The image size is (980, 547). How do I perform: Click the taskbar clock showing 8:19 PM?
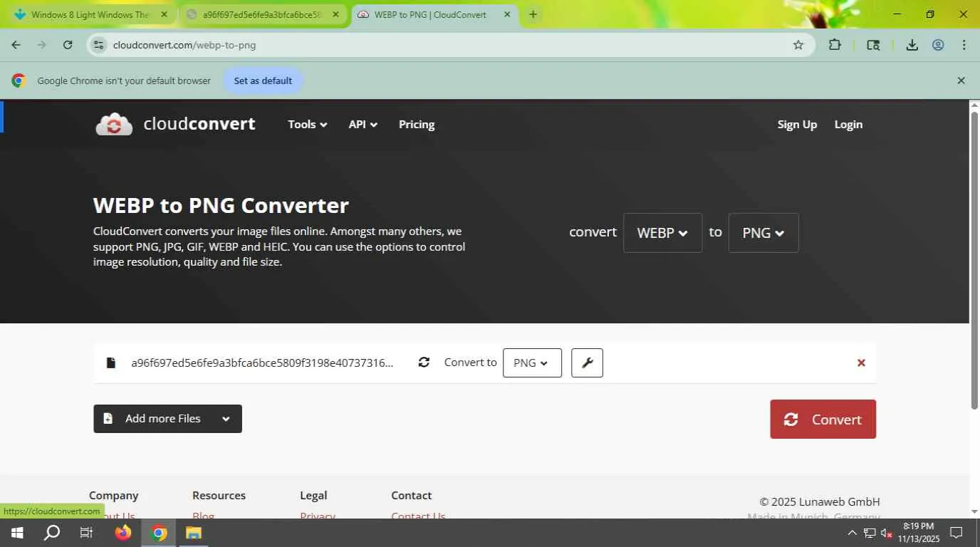click(x=918, y=533)
